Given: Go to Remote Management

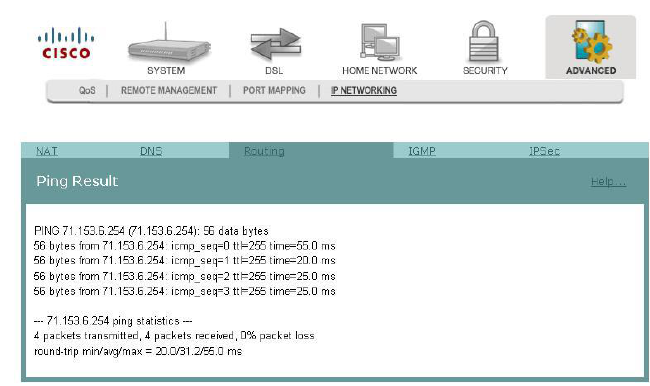Looking at the screenshot, I should coord(169,90).
